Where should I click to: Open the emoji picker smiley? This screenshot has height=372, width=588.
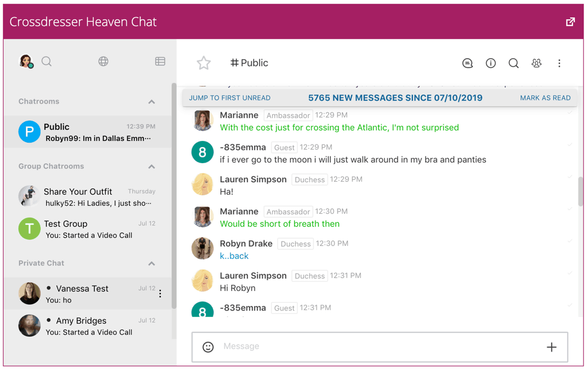[208, 347]
